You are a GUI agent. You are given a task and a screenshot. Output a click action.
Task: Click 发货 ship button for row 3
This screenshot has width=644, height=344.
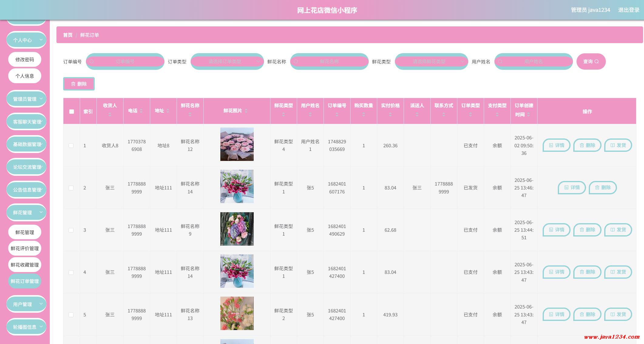tap(618, 230)
